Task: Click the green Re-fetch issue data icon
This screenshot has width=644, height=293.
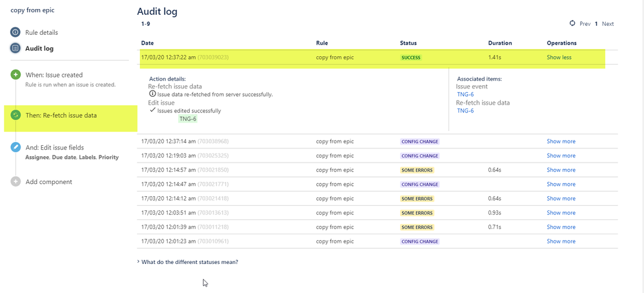Action: [15, 116]
